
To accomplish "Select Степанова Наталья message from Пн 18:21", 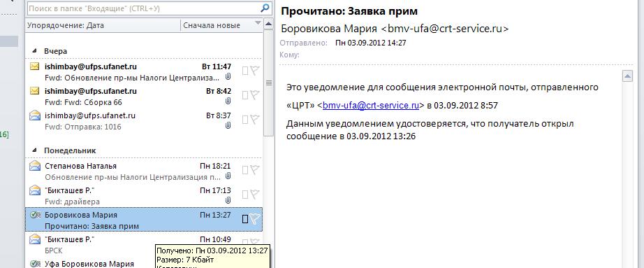I will pos(143,171).
